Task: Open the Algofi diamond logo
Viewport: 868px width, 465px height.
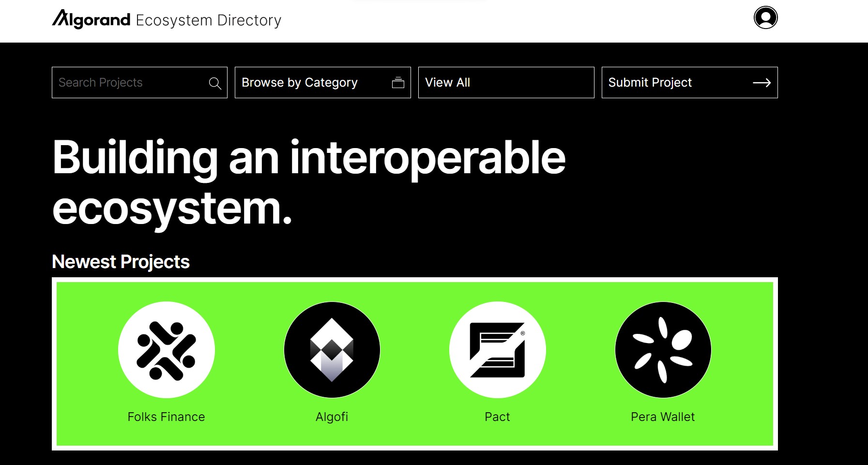Action: point(332,350)
